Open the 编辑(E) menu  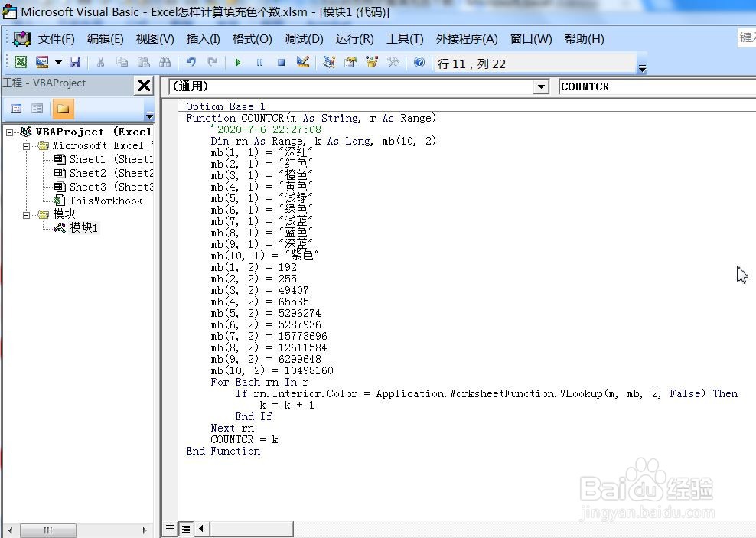[105, 39]
